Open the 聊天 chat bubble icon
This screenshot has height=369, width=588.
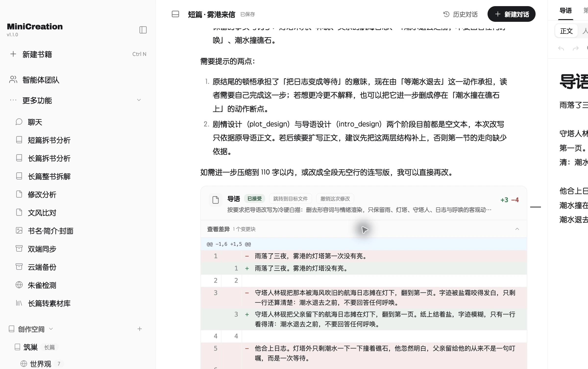(19, 122)
